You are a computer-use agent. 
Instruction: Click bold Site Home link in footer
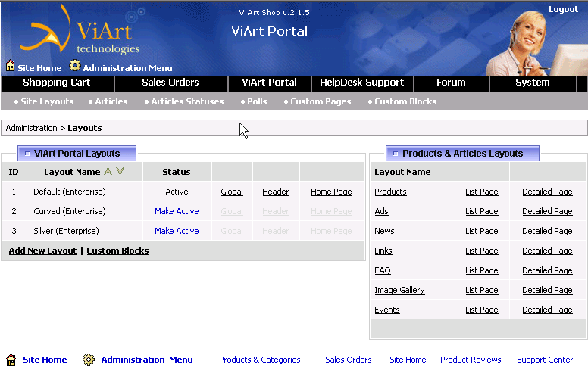click(x=45, y=360)
